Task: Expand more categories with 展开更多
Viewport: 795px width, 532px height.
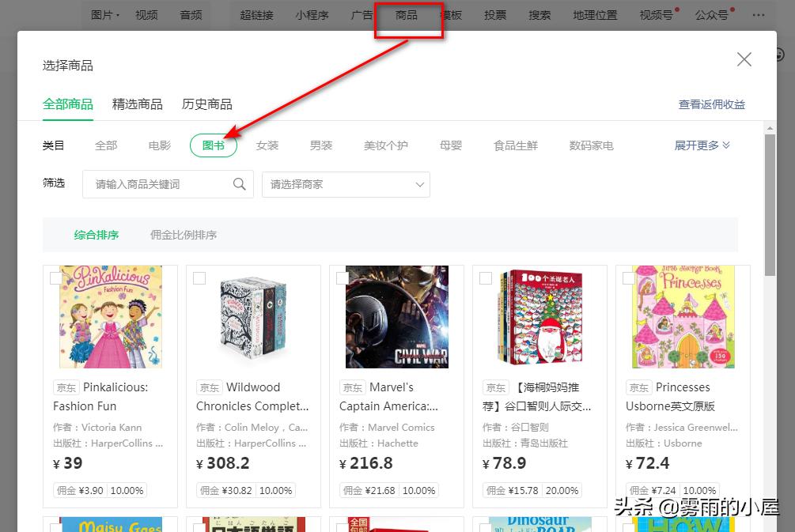Action: 702,145
